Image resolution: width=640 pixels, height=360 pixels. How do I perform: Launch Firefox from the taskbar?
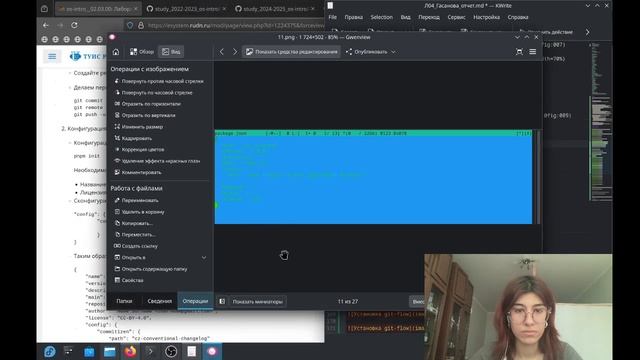click(x=131, y=351)
